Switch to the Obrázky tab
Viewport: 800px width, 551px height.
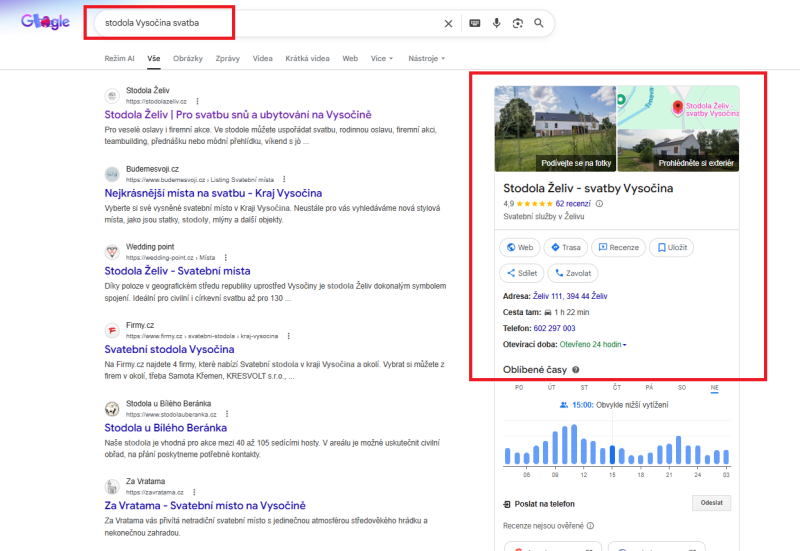(187, 59)
